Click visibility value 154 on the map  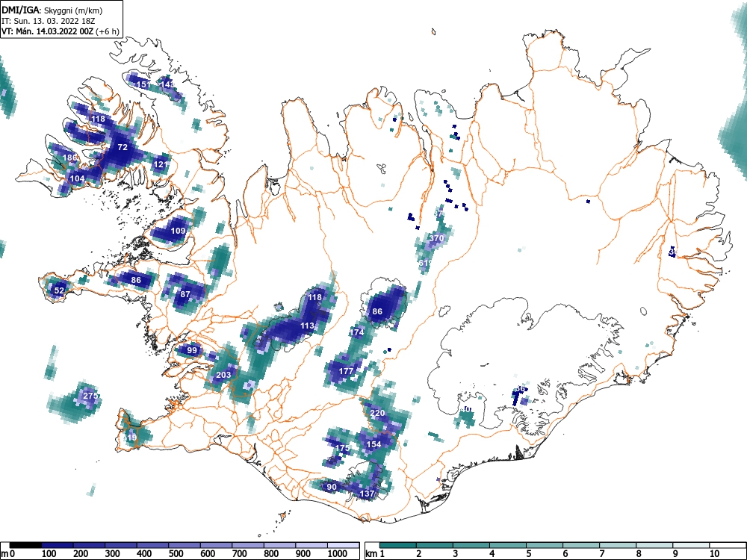pos(374,444)
